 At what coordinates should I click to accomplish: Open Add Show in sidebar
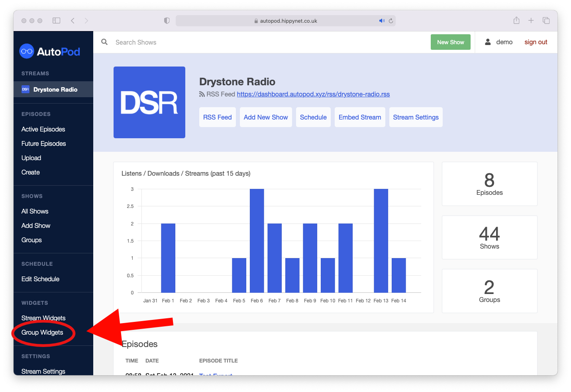point(36,225)
